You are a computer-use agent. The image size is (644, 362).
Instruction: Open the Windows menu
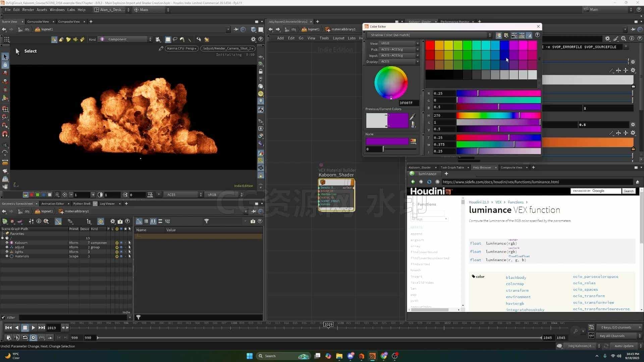click(x=57, y=10)
